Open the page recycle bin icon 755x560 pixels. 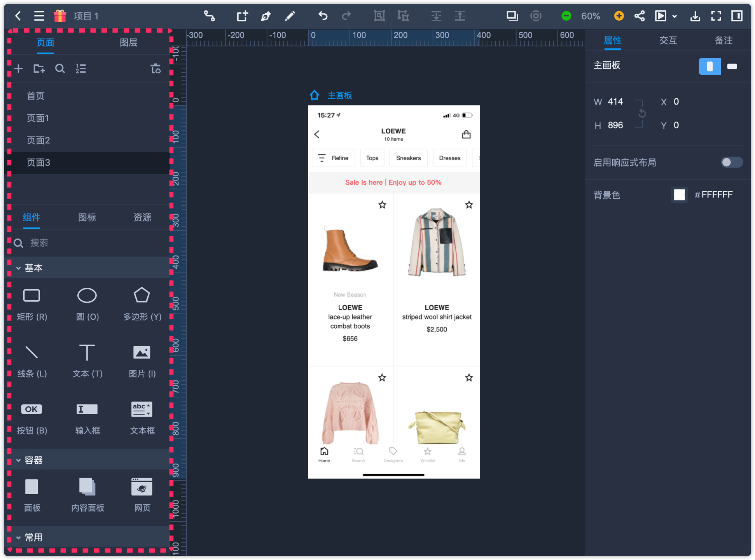coord(156,69)
